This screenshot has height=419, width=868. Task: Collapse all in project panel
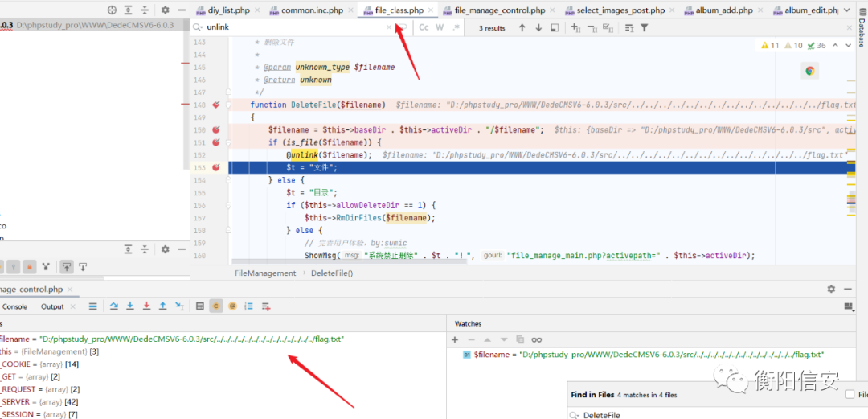[145, 10]
